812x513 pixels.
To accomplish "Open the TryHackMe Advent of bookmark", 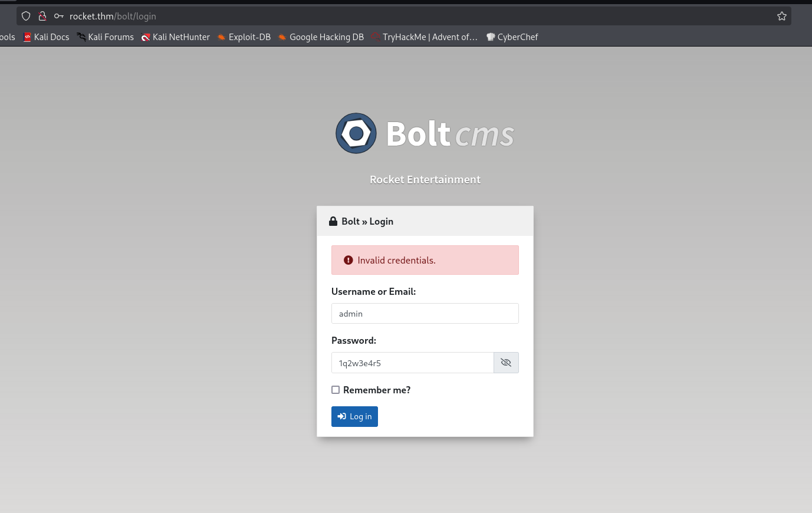I will [424, 37].
